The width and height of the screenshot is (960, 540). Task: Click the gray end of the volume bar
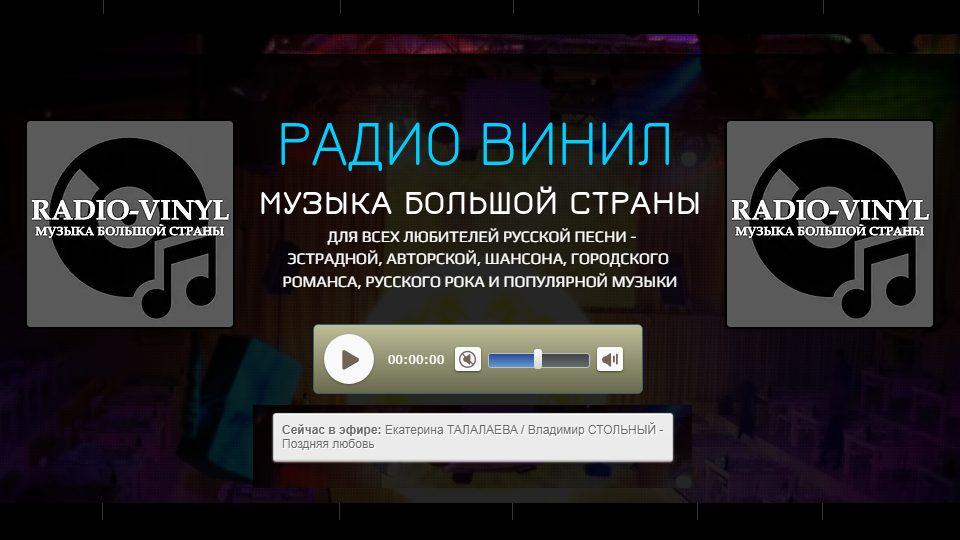pos(566,360)
